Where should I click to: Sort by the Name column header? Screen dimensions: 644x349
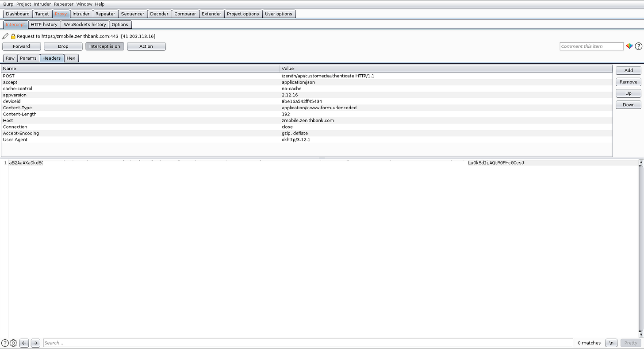tap(141, 69)
